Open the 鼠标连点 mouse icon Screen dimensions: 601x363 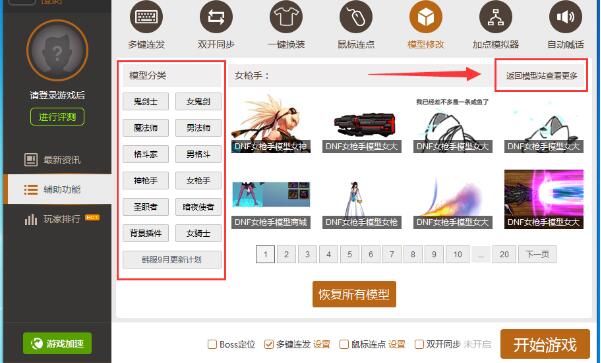coord(356,17)
